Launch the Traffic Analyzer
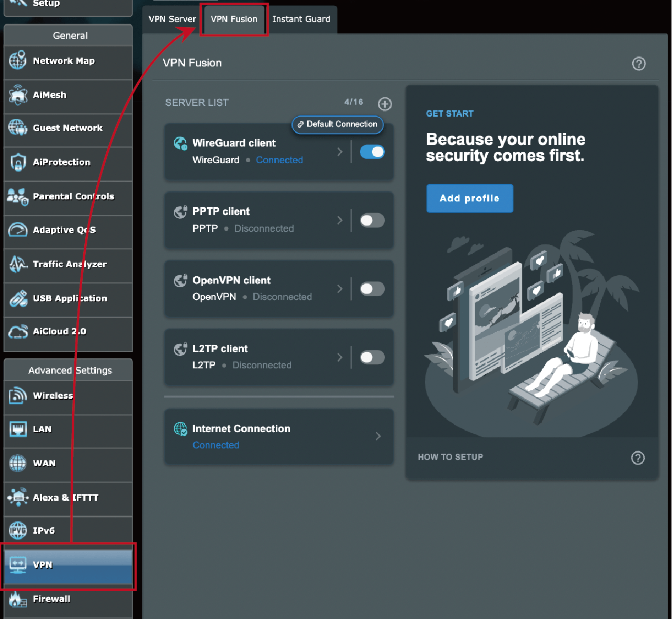672x619 pixels. pos(69,264)
